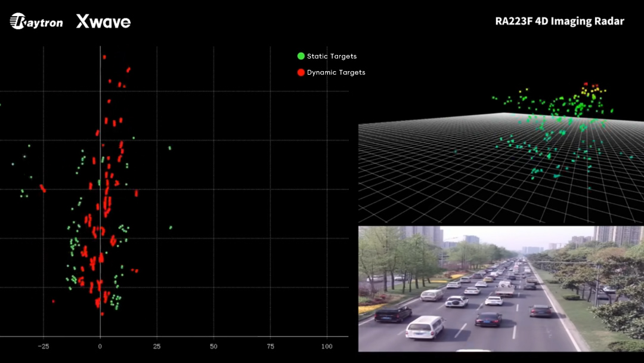
Task: Toggle the Dynamic Targets legend label
Action: point(336,72)
